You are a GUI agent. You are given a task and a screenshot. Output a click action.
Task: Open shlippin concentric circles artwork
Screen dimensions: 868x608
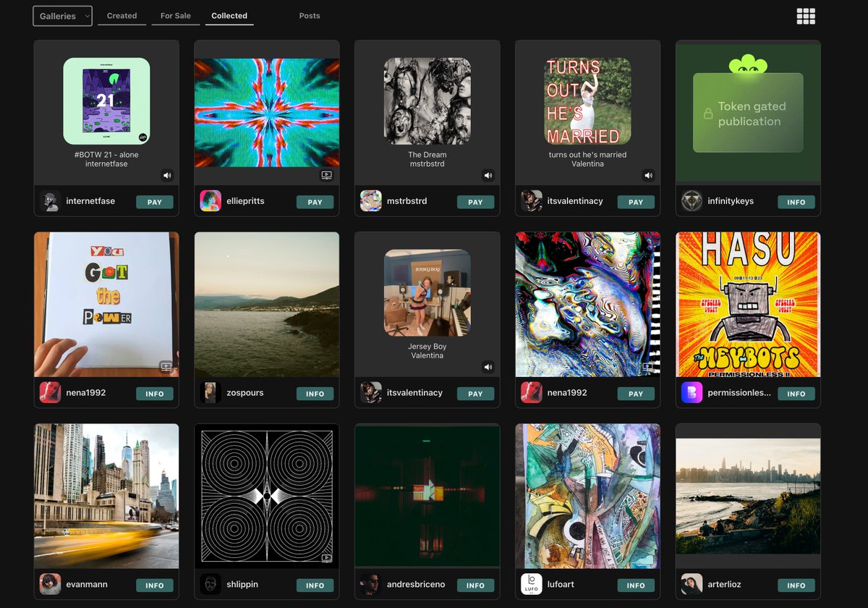[x=267, y=496]
